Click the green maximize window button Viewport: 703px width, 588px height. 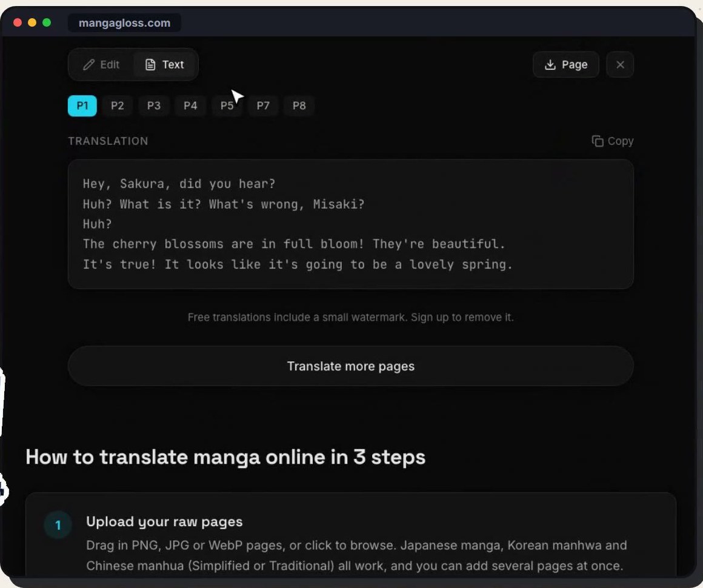(47, 23)
